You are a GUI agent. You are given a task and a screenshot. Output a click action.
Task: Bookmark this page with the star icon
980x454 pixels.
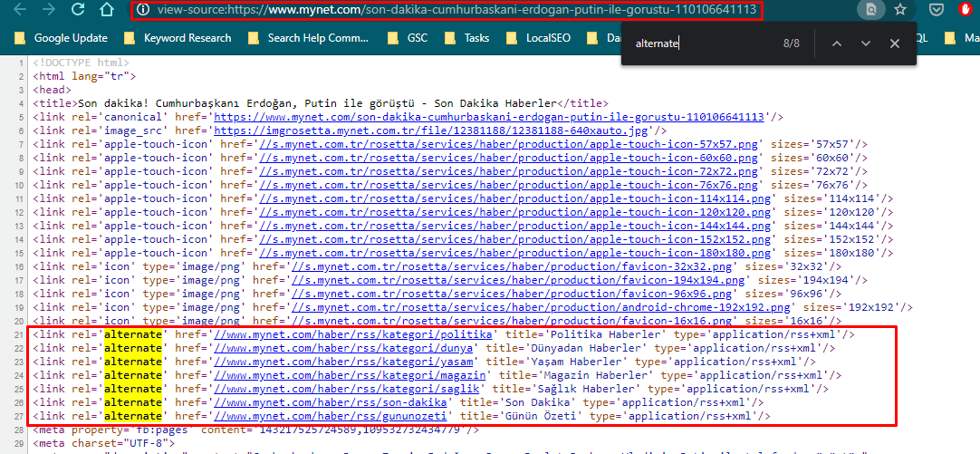point(900,9)
